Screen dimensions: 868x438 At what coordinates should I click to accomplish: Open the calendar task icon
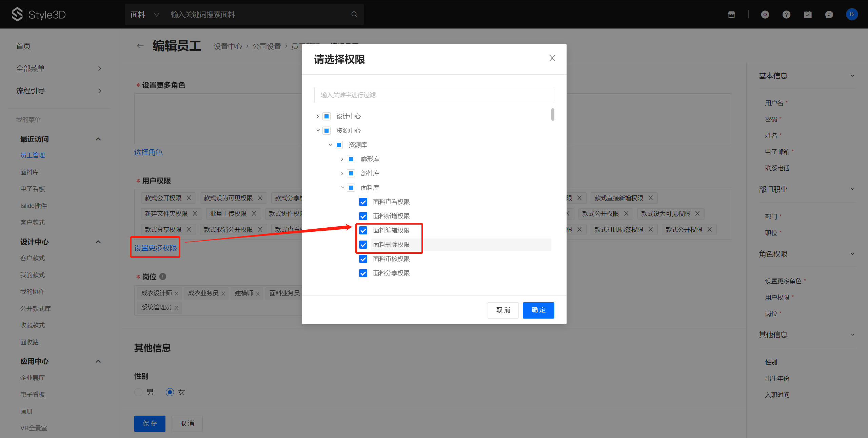[808, 14]
